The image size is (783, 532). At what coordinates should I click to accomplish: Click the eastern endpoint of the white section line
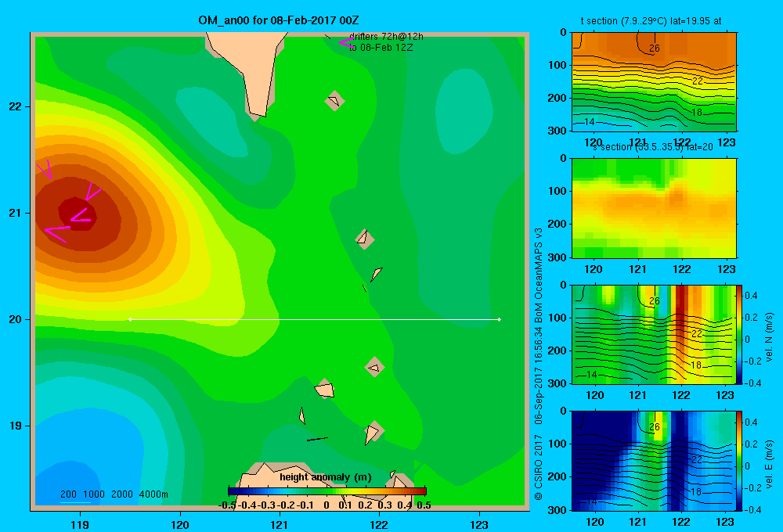[500, 319]
